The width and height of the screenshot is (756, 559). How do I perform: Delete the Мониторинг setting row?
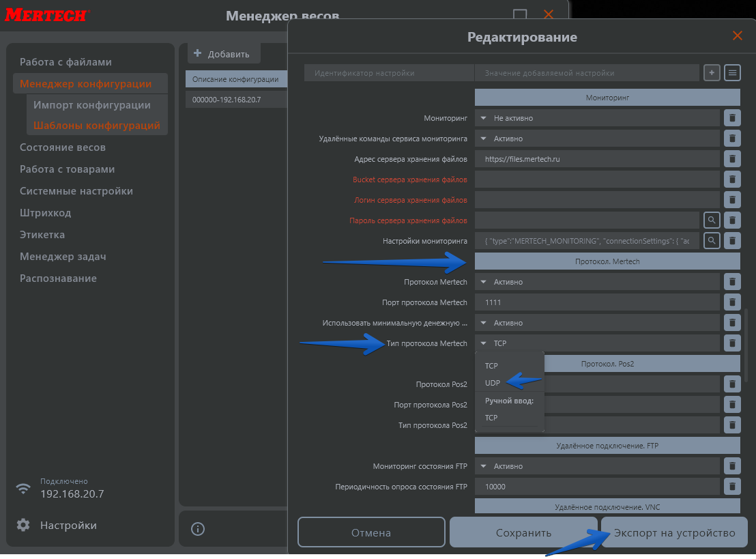tap(731, 118)
